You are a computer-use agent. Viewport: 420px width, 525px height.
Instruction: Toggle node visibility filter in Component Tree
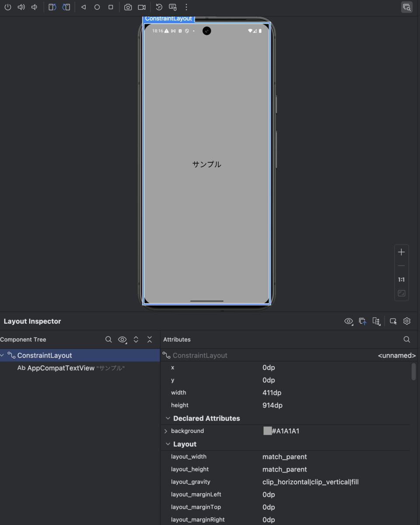(x=122, y=339)
